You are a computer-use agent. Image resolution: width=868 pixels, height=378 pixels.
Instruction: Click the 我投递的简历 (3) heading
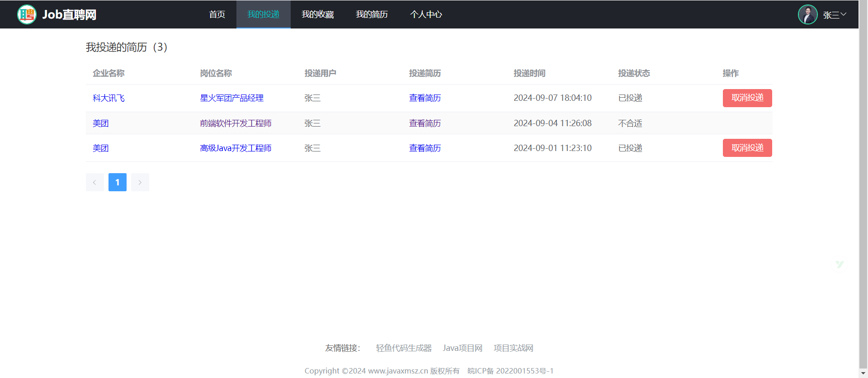pyautogui.click(x=127, y=47)
